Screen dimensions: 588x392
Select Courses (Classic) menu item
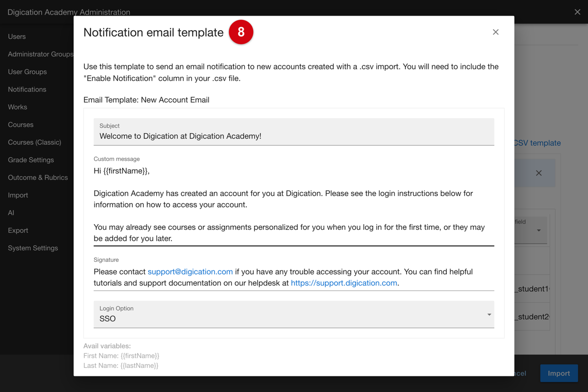coord(35,142)
